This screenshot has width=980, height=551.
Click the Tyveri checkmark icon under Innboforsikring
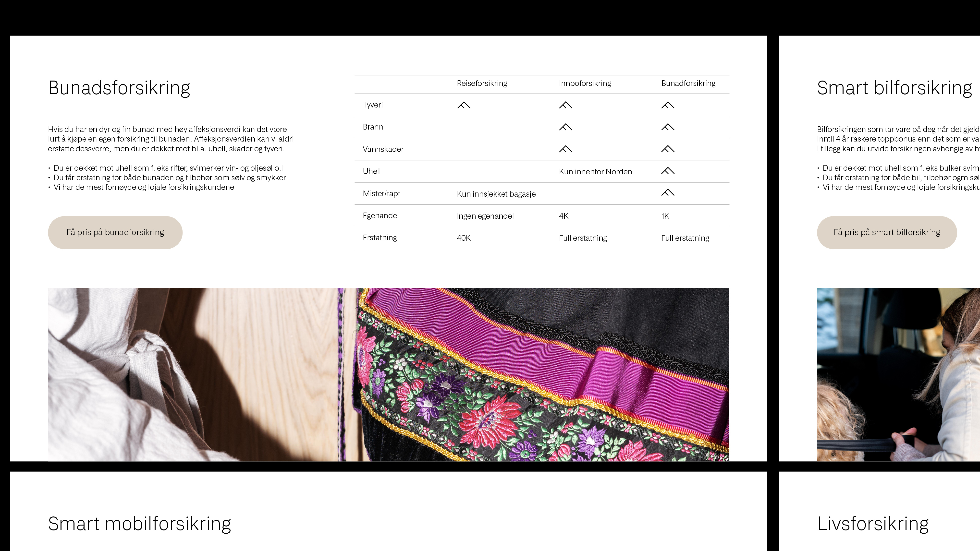pyautogui.click(x=566, y=105)
